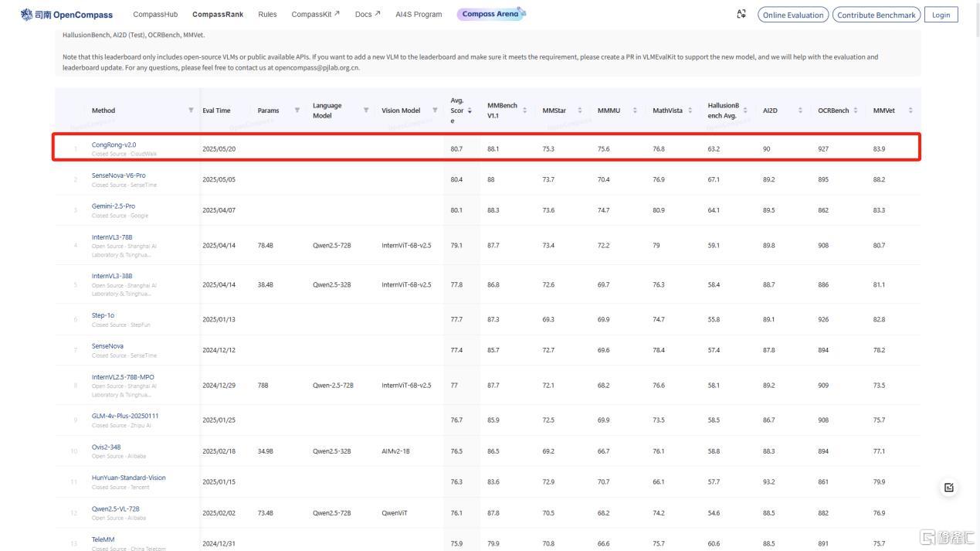This screenshot has width=980, height=551.
Task: Open the CongRong-v2.0 model link
Action: (114, 145)
